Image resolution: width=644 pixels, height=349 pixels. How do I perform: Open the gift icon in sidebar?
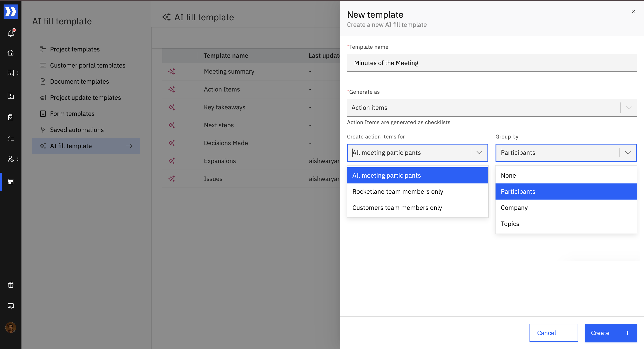pyautogui.click(x=11, y=285)
